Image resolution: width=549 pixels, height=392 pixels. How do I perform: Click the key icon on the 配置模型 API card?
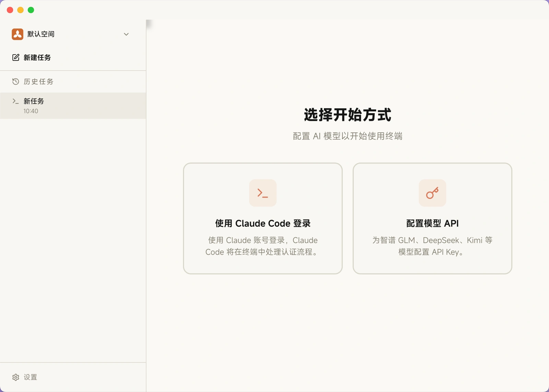click(x=432, y=193)
